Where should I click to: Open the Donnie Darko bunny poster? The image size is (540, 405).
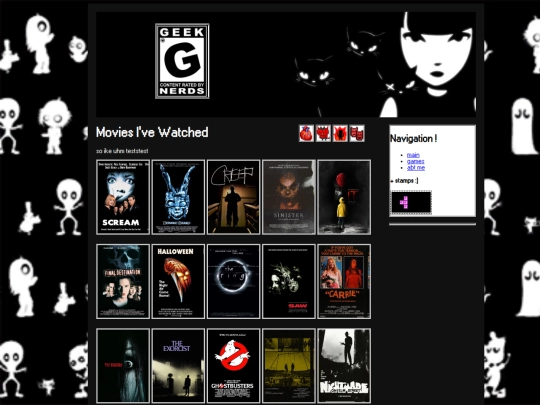[178, 197]
